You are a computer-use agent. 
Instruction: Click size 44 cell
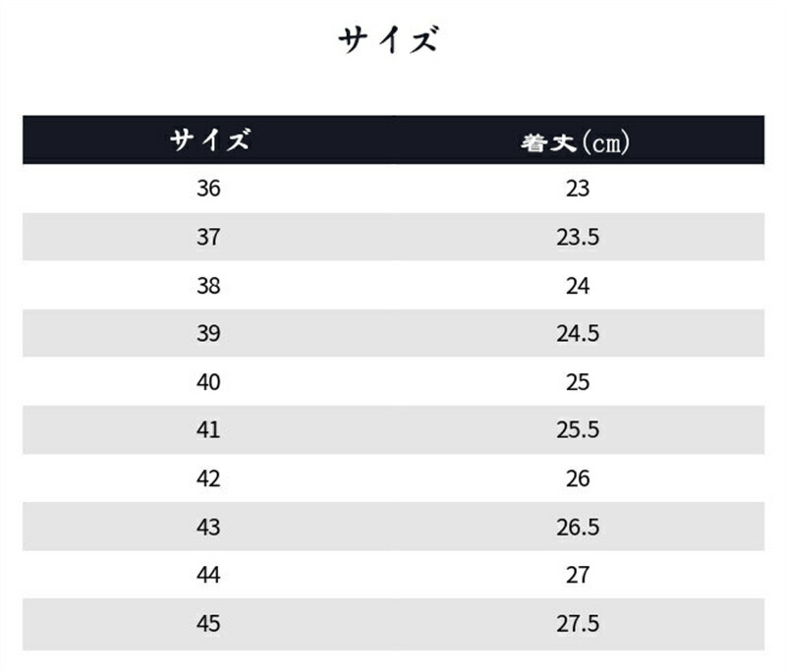point(208,576)
